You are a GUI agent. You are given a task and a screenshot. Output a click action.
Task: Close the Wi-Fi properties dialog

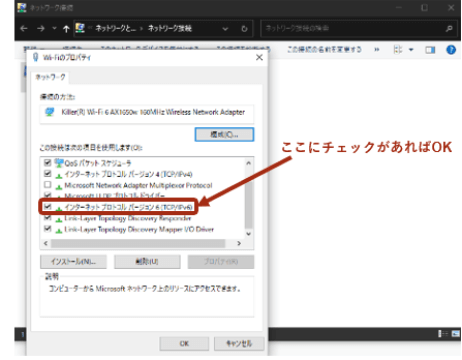[x=259, y=57]
